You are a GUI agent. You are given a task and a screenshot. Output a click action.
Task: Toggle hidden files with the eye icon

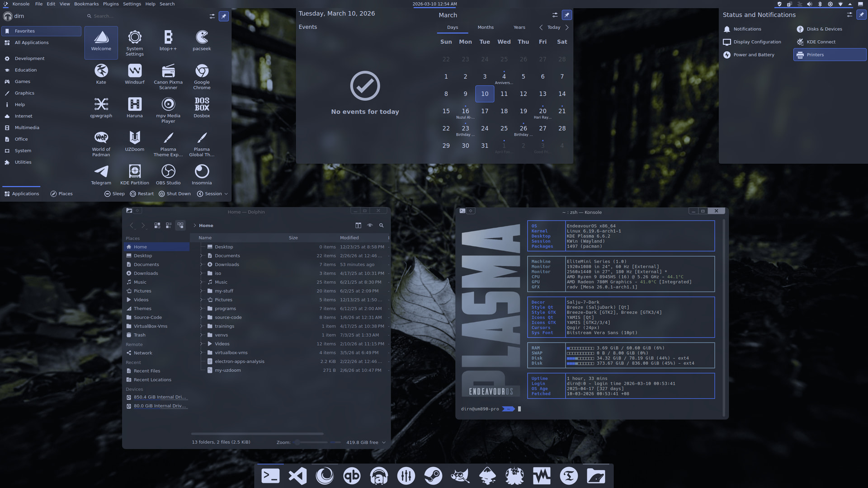(370, 225)
